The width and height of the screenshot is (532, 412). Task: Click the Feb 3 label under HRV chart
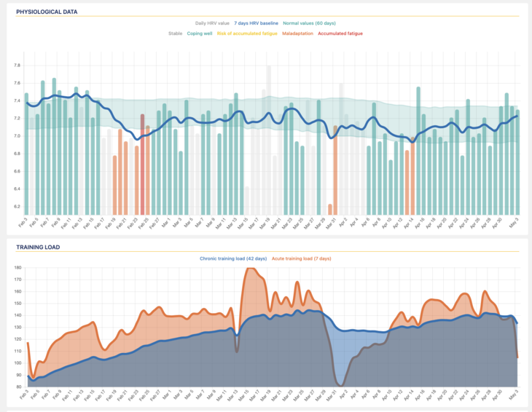(x=23, y=222)
